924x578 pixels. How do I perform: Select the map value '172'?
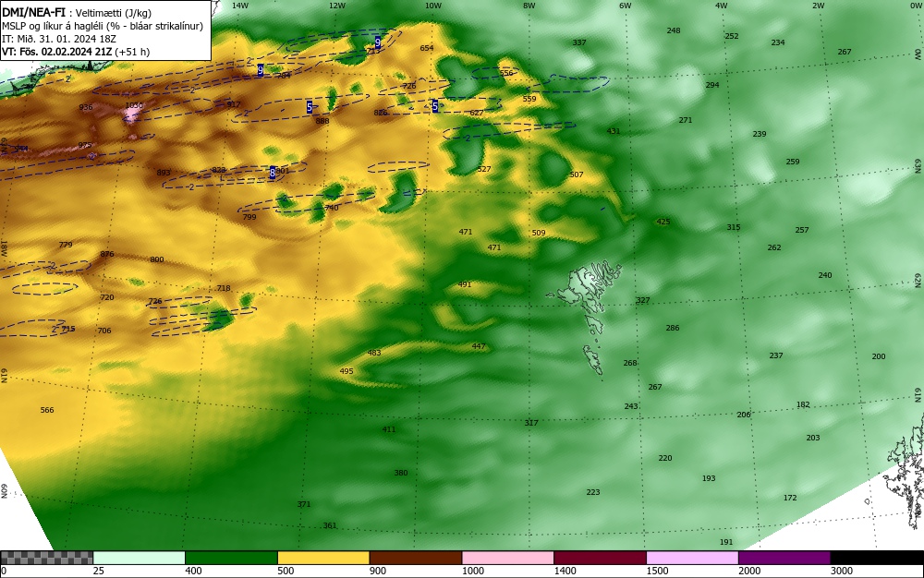[790, 498]
